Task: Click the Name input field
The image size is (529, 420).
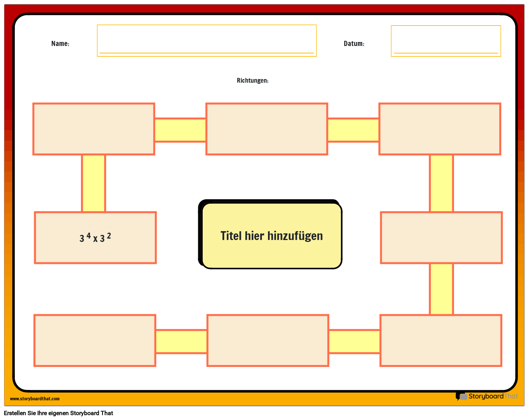Action: click(x=206, y=41)
